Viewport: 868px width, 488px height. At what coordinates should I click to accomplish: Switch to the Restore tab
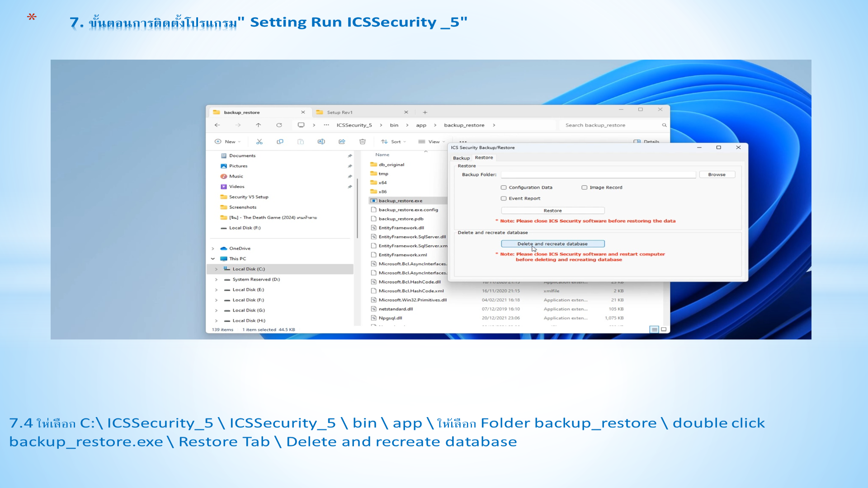point(484,158)
